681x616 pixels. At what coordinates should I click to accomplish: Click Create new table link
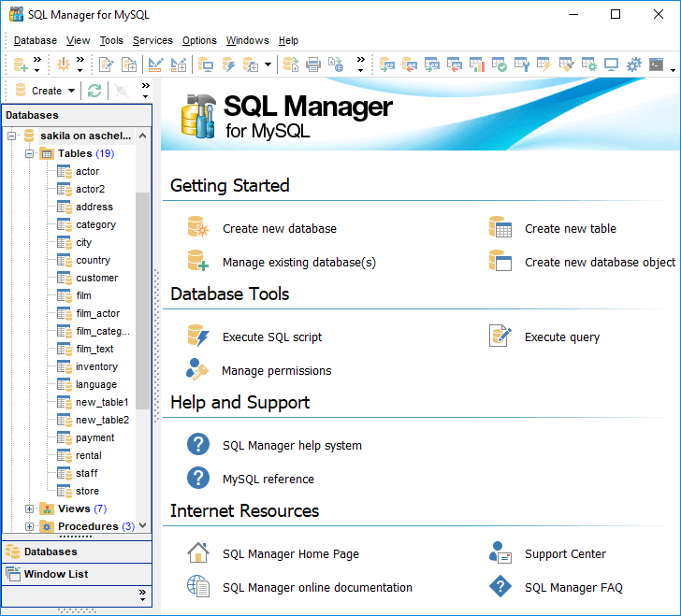571,229
